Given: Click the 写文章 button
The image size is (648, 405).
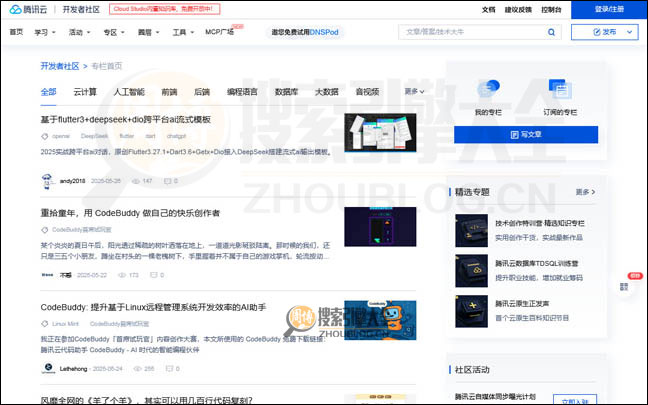Looking at the screenshot, I should coord(526,135).
